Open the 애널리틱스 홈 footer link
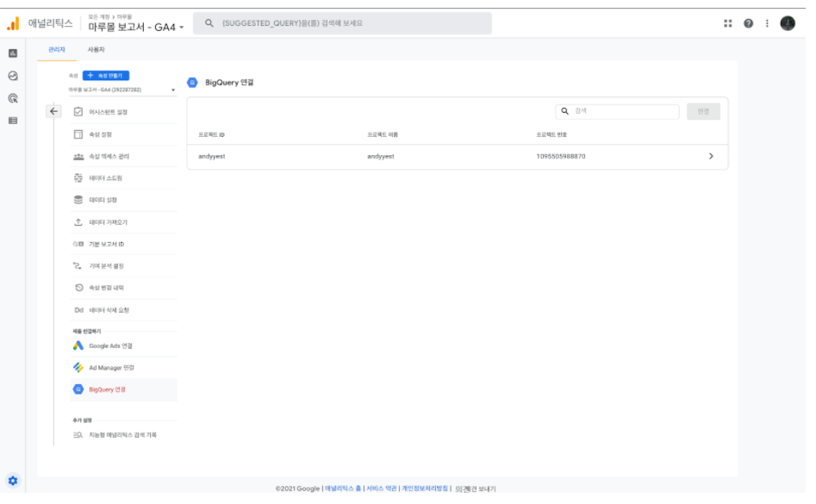This screenshot has height=504, width=816. click(x=343, y=488)
